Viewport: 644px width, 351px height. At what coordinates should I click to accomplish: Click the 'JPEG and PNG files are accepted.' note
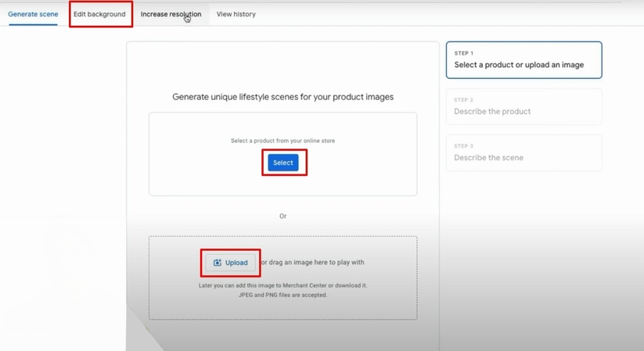(x=283, y=295)
